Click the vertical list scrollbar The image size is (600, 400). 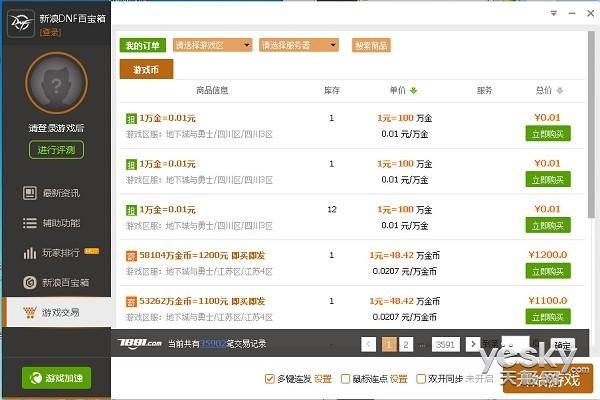tap(592, 124)
